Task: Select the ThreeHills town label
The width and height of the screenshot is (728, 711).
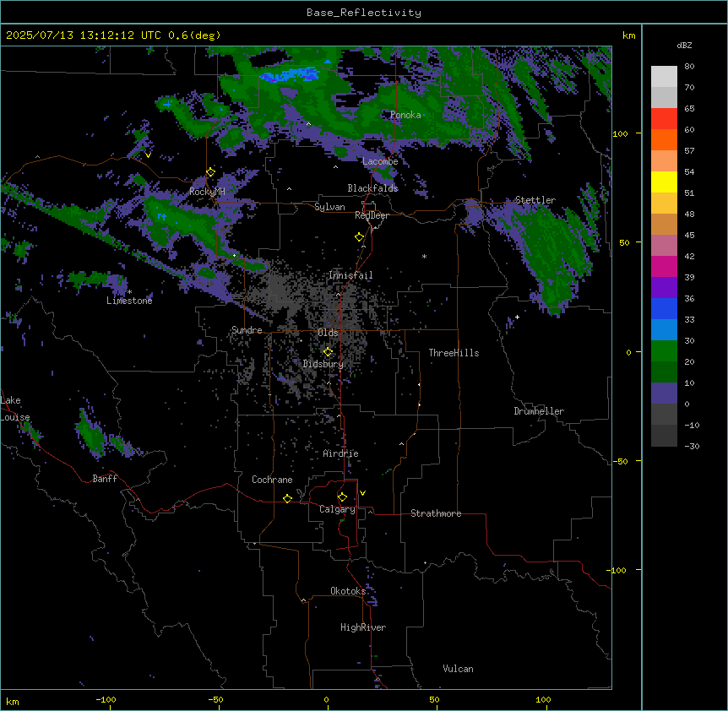Action: [454, 353]
